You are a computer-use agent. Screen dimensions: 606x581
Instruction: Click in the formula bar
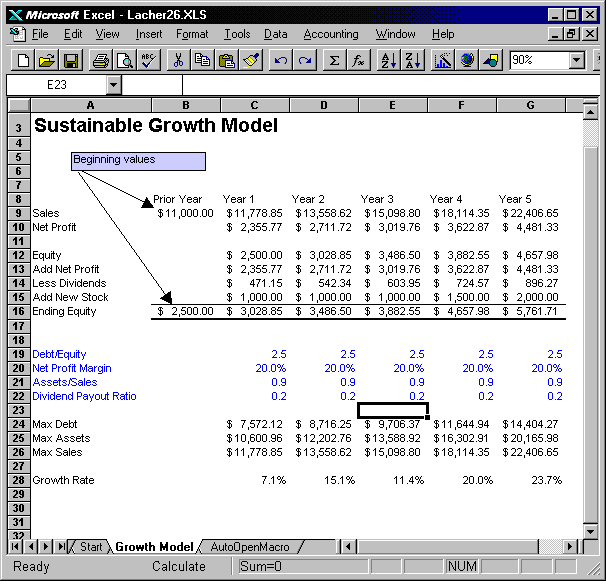(390, 85)
